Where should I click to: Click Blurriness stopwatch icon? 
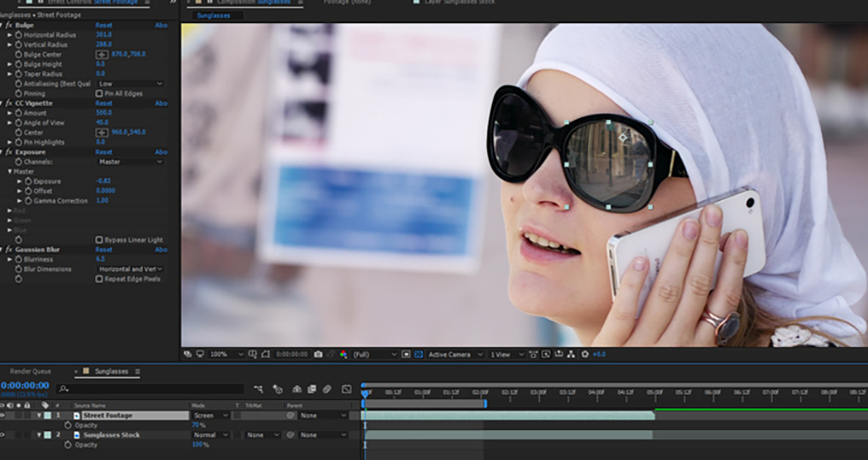(19, 259)
